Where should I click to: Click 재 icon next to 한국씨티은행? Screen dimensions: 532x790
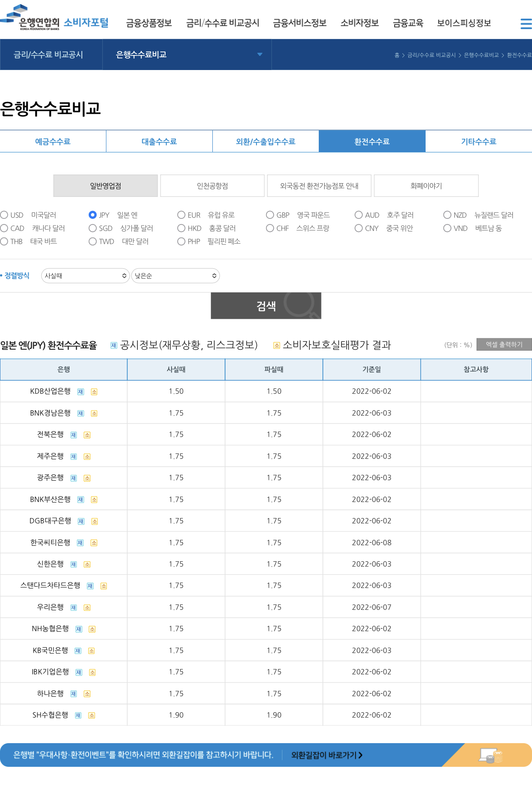point(80,543)
